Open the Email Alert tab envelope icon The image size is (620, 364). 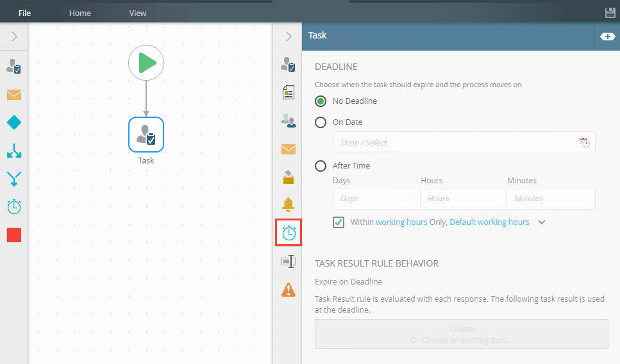[x=289, y=149]
